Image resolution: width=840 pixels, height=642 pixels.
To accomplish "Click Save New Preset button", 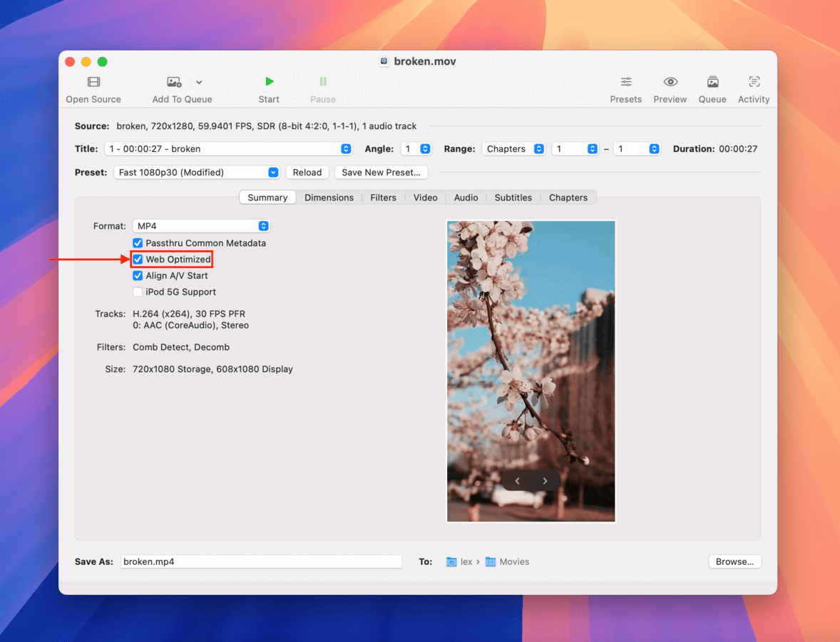I will 381,173.
